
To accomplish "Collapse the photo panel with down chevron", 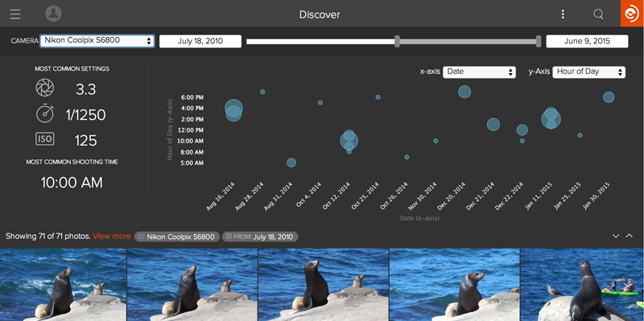I will tap(616, 236).
